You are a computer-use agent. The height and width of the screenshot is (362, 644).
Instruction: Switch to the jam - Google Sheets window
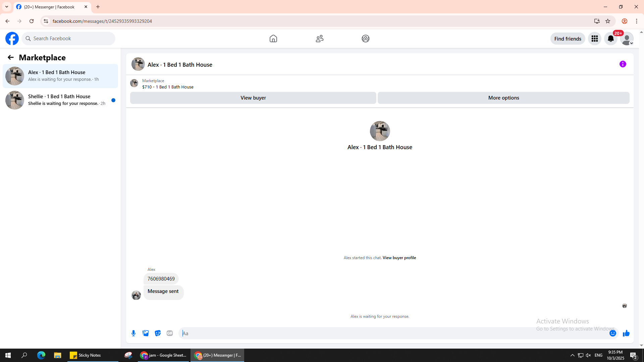(x=163, y=355)
